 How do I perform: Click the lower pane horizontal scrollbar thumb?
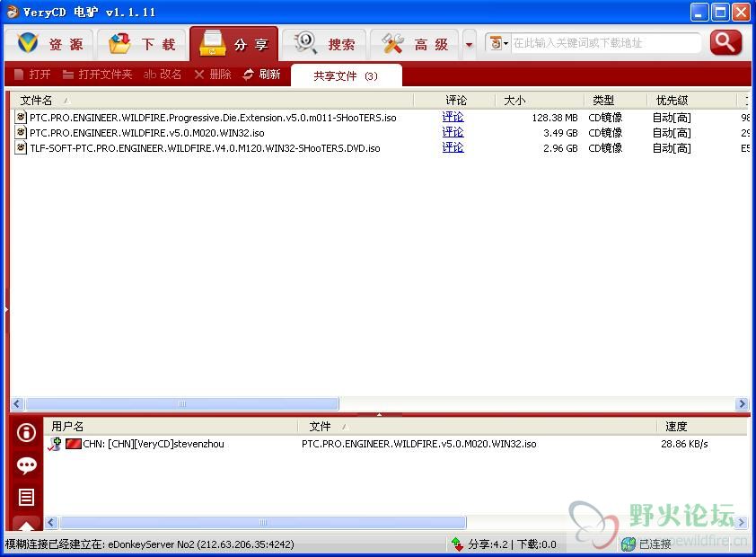(263, 522)
